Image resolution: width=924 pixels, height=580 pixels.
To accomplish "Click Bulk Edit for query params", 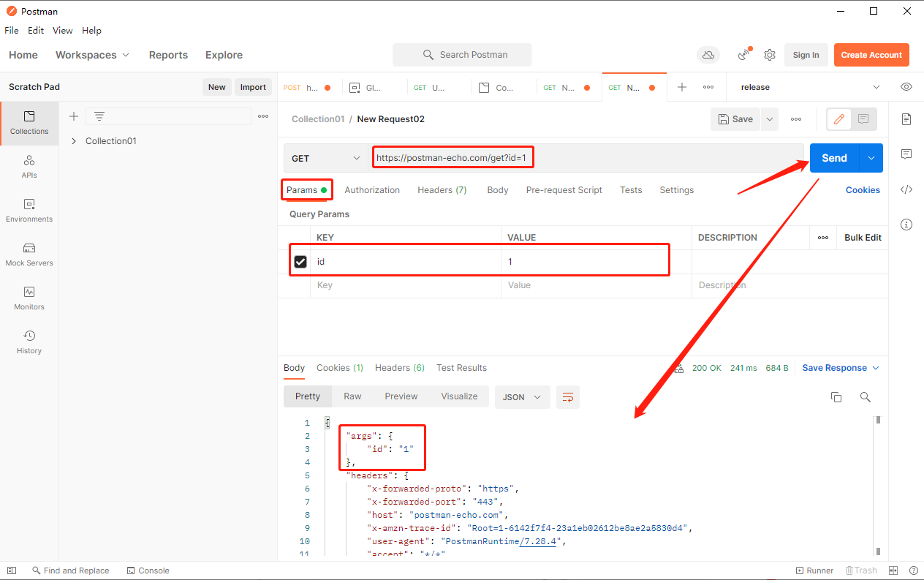I will (x=863, y=238).
